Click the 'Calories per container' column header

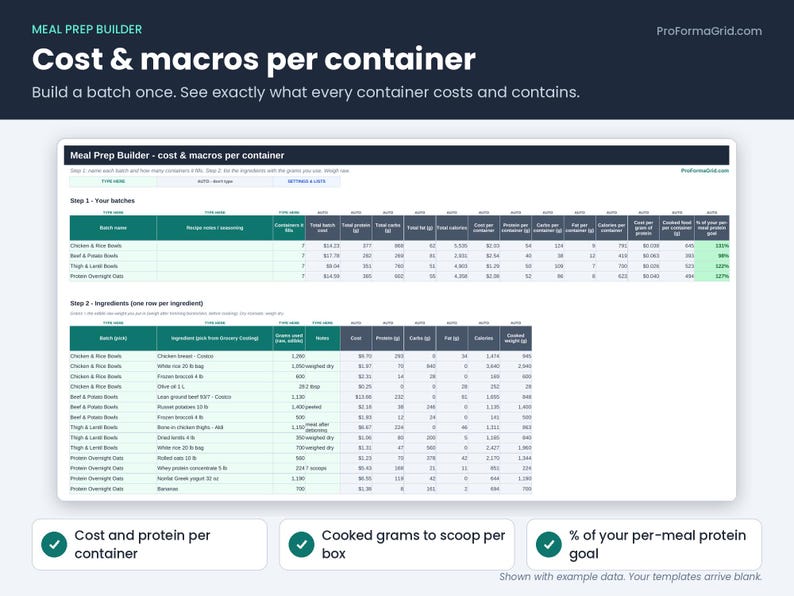pos(611,228)
